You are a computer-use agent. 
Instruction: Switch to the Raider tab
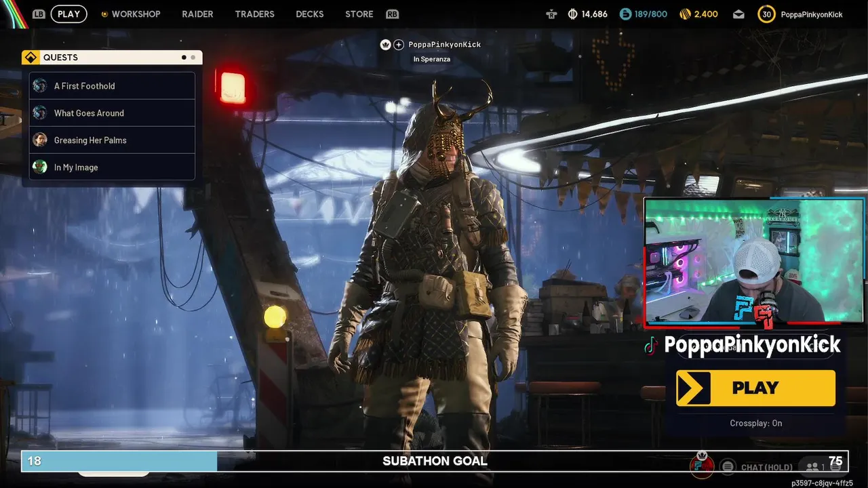[x=197, y=14]
